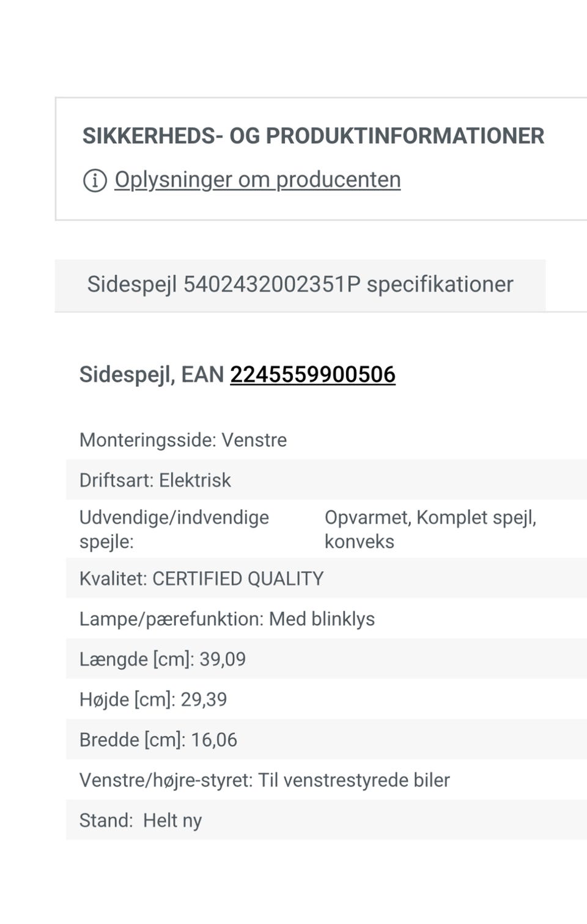Select the 'Lampe/pærefunktion: Med blinklys' row
This screenshot has width=587, height=924.
coord(227,619)
